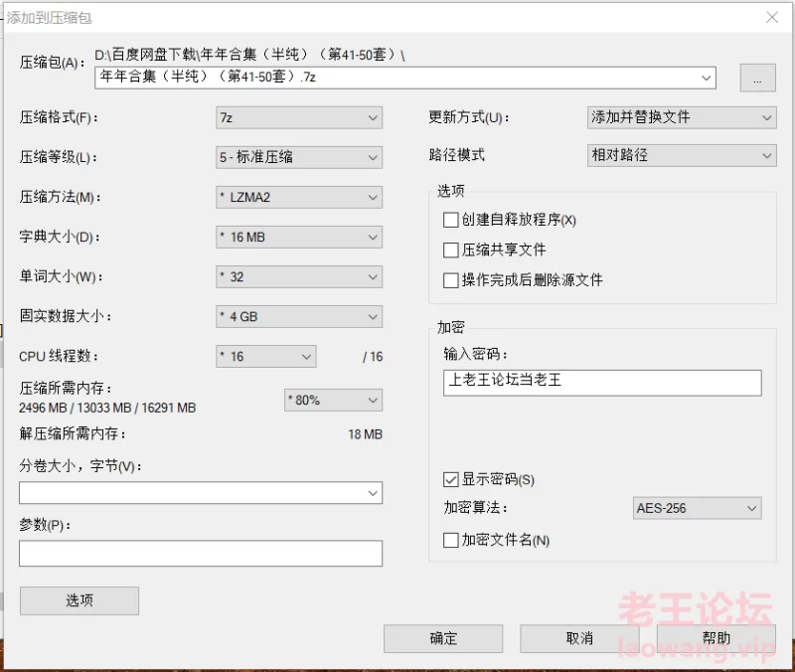The width and height of the screenshot is (795, 672).
Task: Click the 参数(P) input field
Action: click(x=201, y=554)
